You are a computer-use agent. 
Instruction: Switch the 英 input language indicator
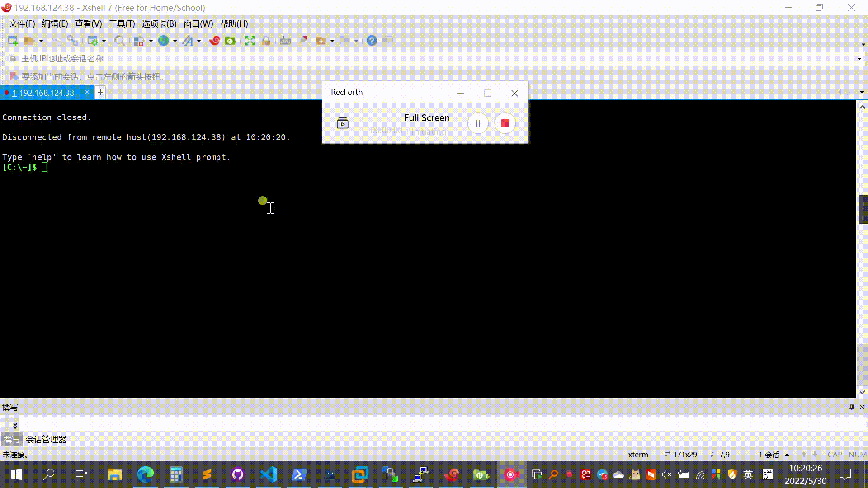[748, 474]
